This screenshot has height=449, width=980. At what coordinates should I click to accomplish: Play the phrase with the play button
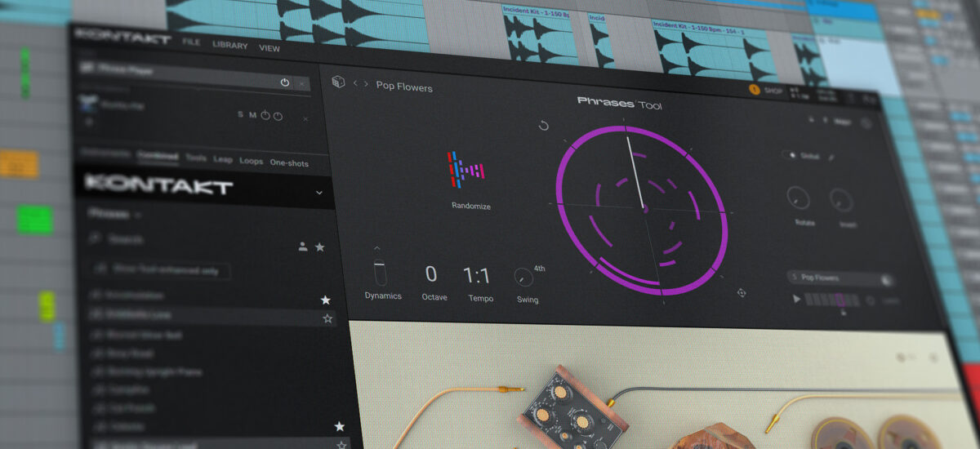pos(797,299)
